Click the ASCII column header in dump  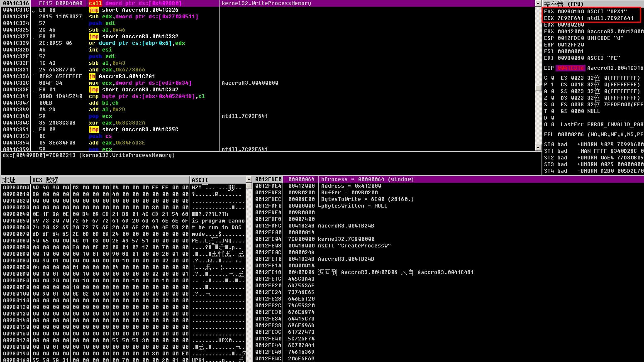pyautogui.click(x=218, y=180)
